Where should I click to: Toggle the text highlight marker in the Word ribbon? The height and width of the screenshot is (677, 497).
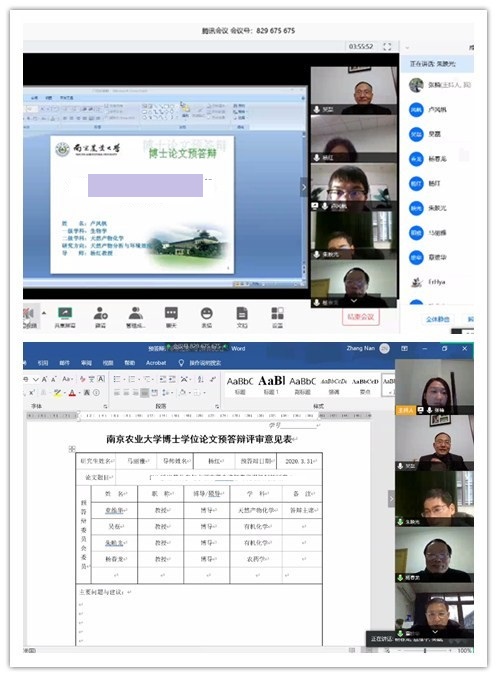pyautogui.click(x=57, y=392)
